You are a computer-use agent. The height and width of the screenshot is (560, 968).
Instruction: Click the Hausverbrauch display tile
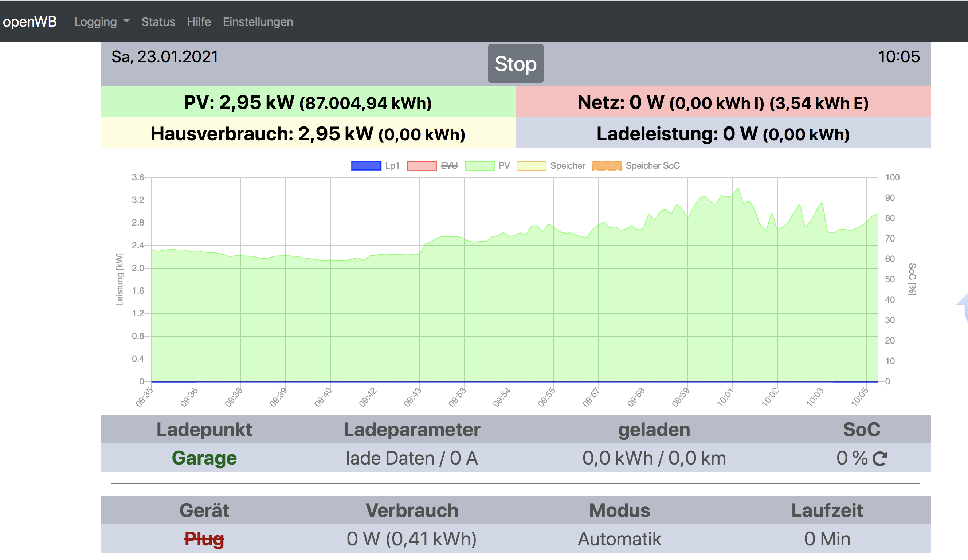[x=308, y=134]
